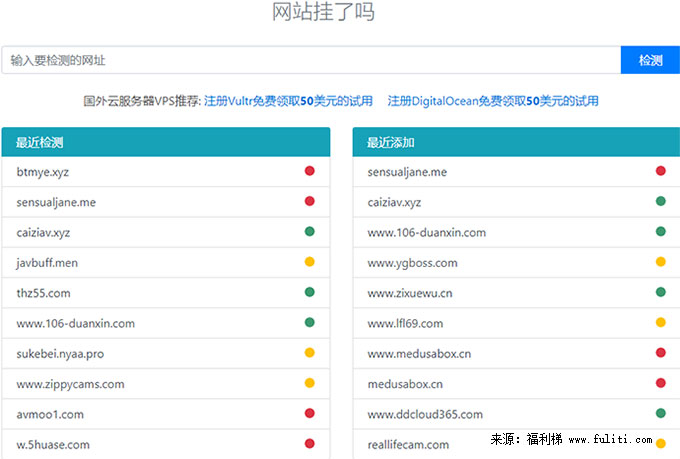Click the green status dot beside www.zixuewu.cn
This screenshot has height=459, width=680.
pyautogui.click(x=661, y=292)
